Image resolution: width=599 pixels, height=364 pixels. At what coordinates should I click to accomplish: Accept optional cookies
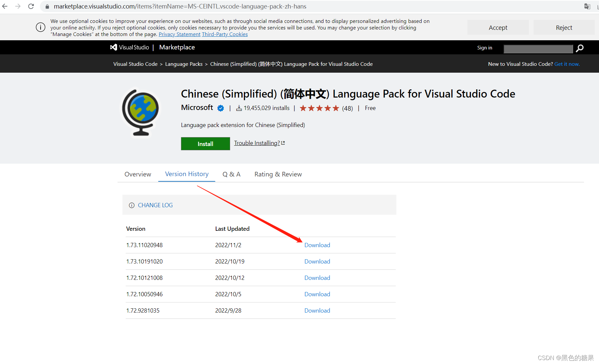(x=498, y=27)
